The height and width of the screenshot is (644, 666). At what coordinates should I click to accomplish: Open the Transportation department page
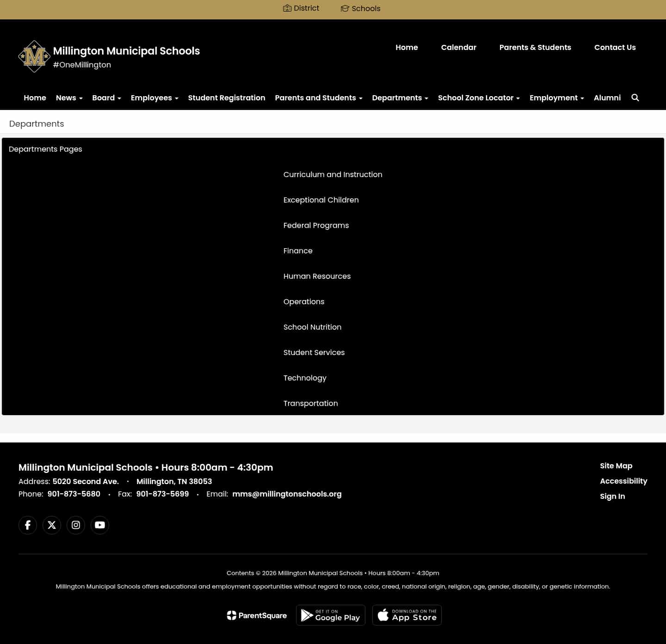311,403
